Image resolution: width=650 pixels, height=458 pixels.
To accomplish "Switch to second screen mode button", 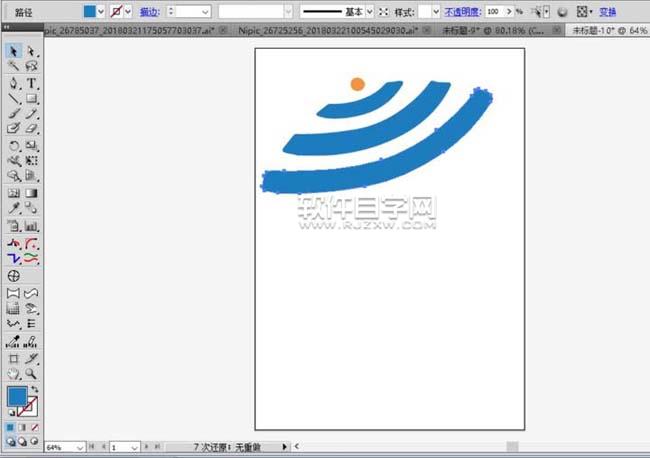I will [x=22, y=442].
